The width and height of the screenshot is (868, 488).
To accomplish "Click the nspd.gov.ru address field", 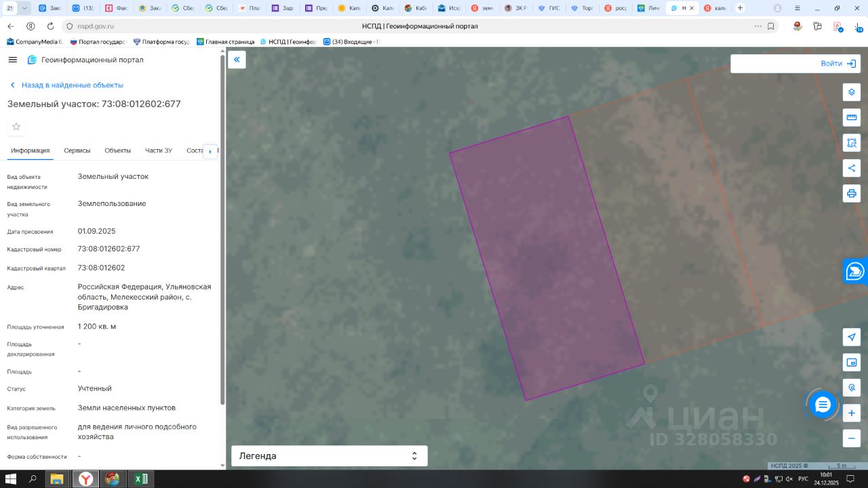I will tap(96, 26).
